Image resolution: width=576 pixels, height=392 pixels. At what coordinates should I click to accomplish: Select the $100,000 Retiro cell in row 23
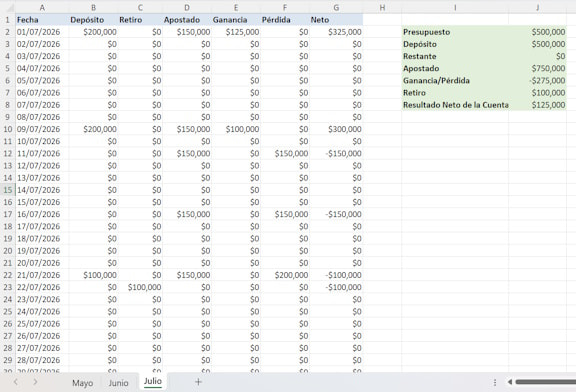click(x=140, y=287)
